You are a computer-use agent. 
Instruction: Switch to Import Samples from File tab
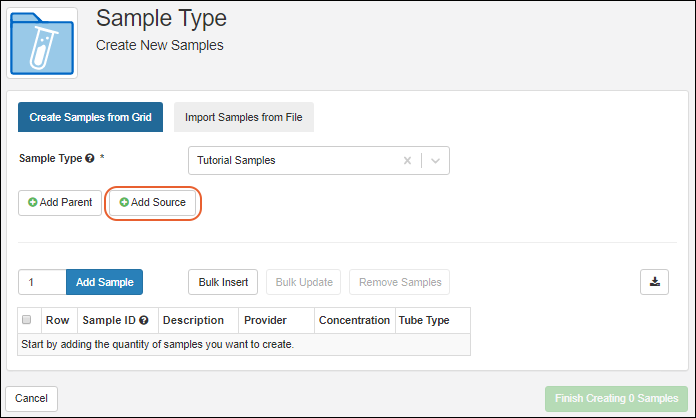(x=244, y=117)
